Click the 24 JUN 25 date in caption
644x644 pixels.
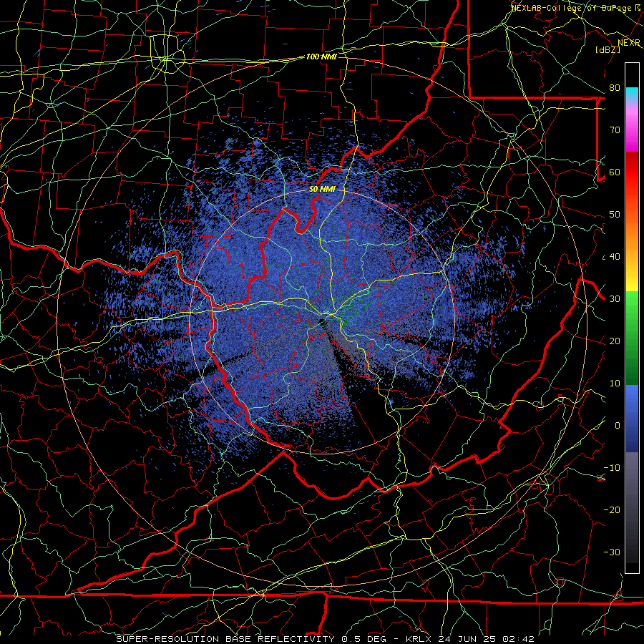tap(467, 639)
